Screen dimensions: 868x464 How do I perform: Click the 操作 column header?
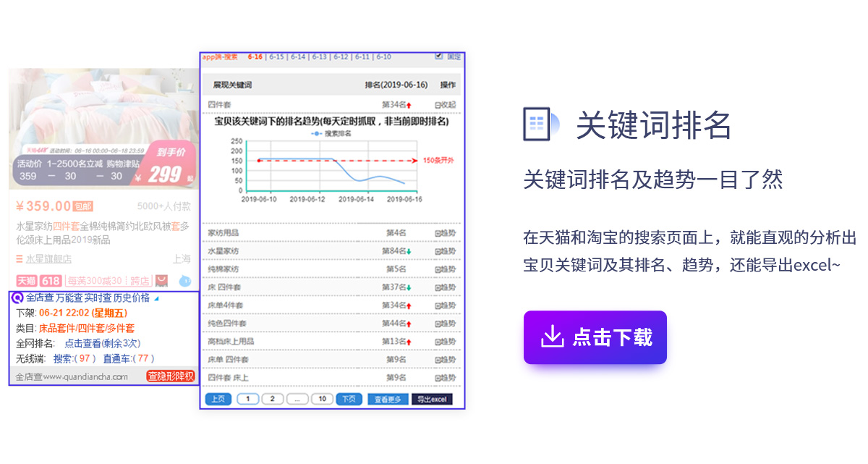point(448,85)
